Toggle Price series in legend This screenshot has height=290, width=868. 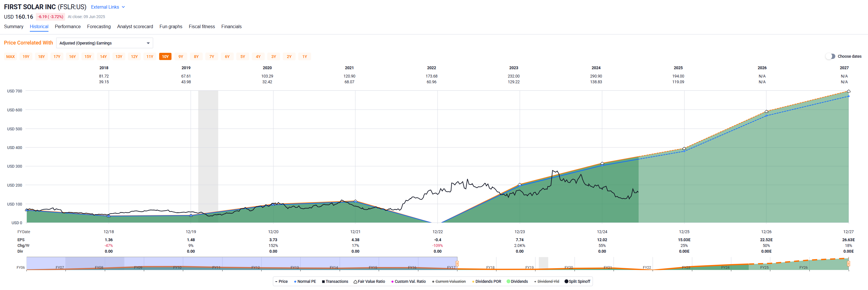281,282
